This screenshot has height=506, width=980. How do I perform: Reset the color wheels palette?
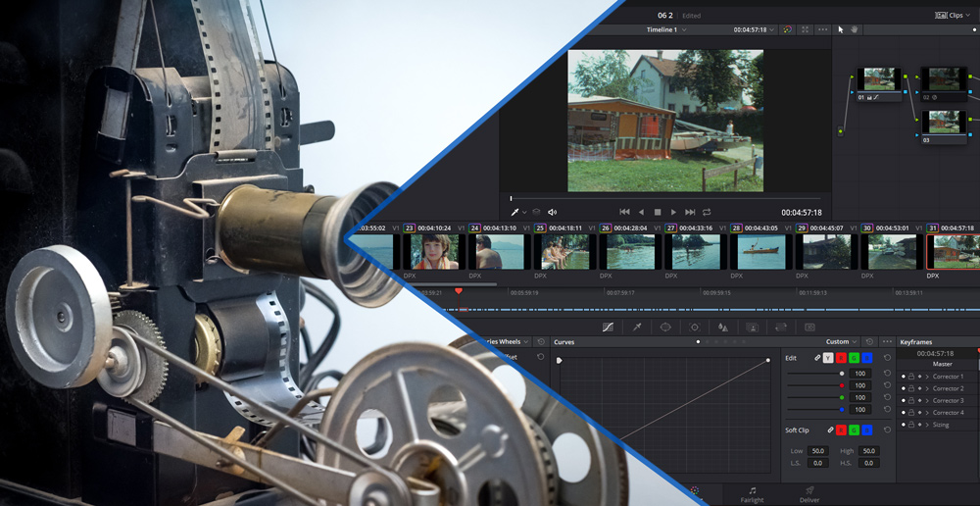541,342
